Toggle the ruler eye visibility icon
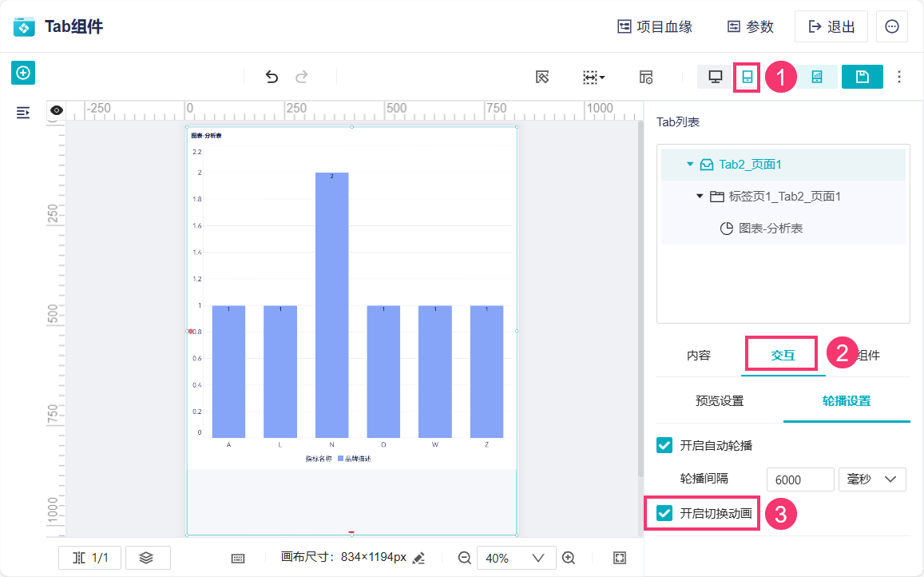Viewport: 924px width, 577px height. tap(57, 110)
